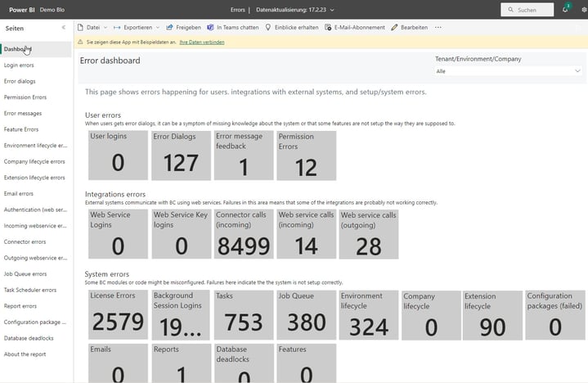The image size is (588, 383).
Task: Open the notifications bell
Action: point(565,10)
